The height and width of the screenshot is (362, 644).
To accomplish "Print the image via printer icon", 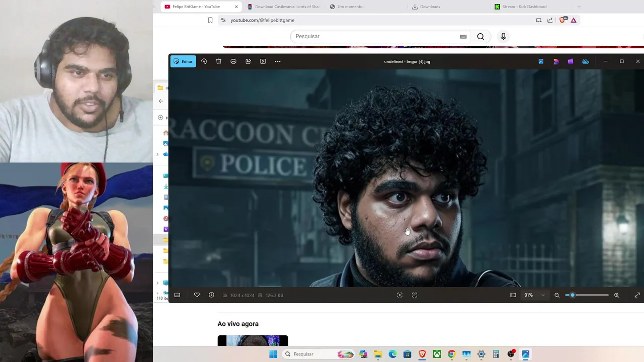I will point(233,61).
